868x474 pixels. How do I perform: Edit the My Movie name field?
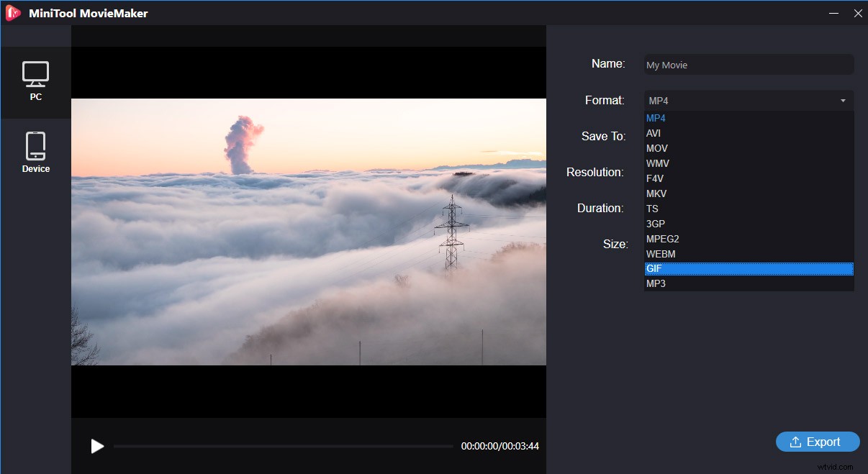point(749,65)
